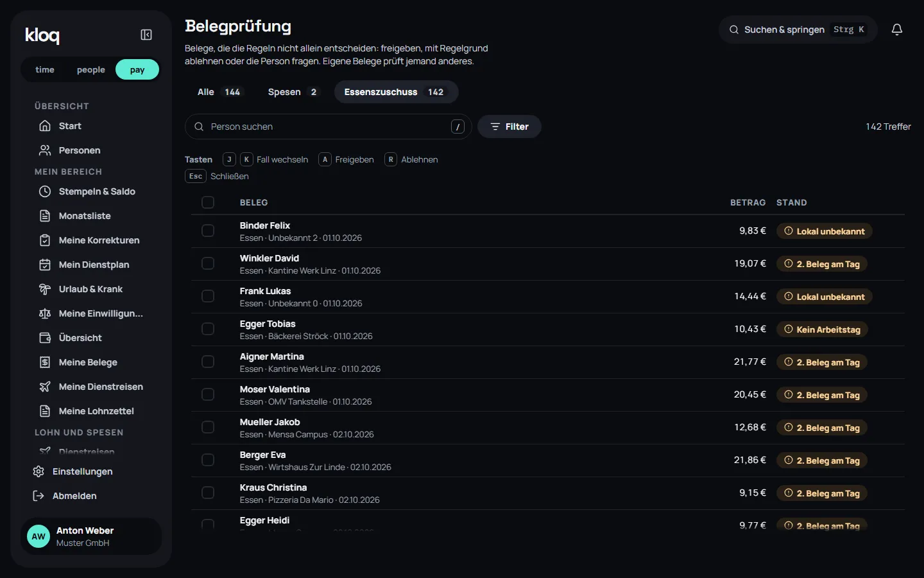Click Lokal unbekannt badge for Binder Felix
Screen dimensions: 924x578
[x=824, y=231]
